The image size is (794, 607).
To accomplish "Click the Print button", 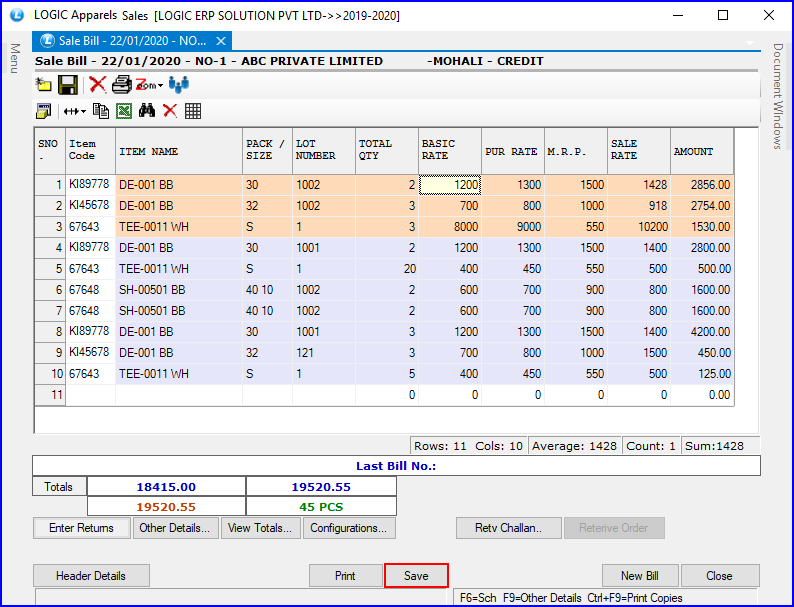I will click(x=345, y=576).
